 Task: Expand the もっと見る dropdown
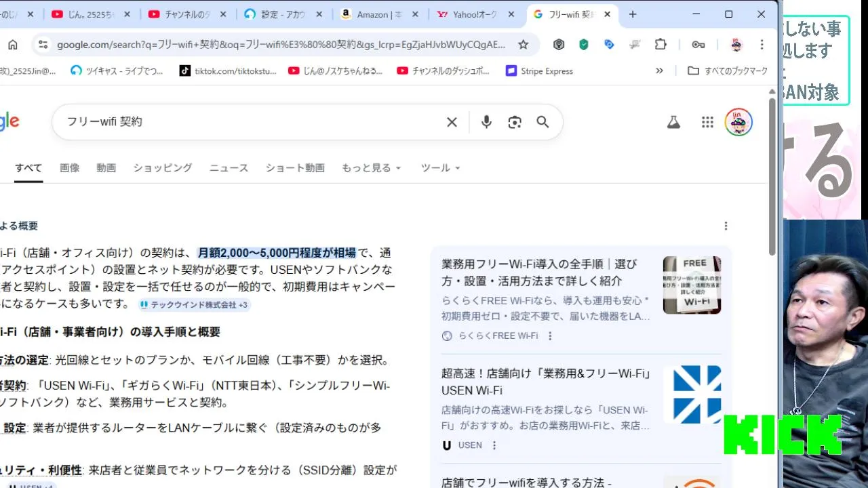pos(372,167)
